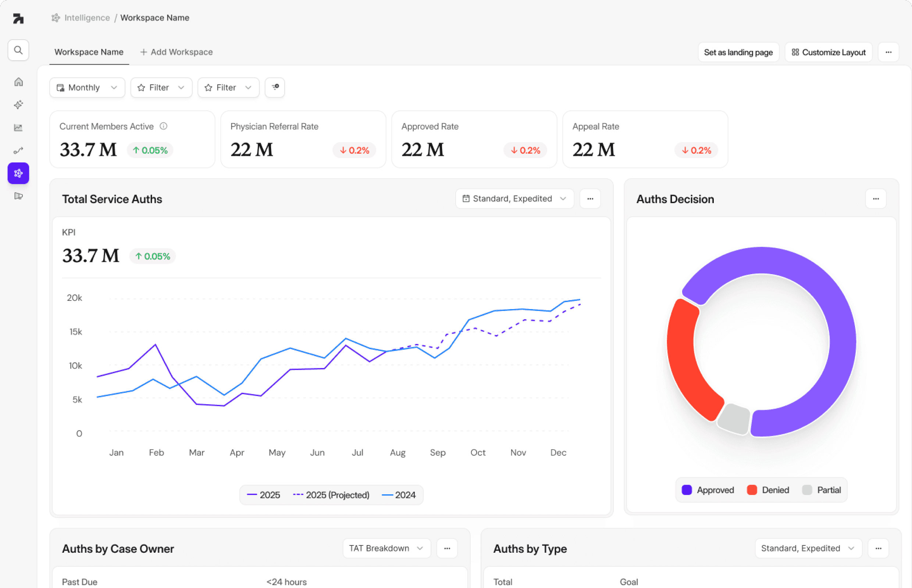Expand the TAT Breakdown dropdown

[x=386, y=548]
